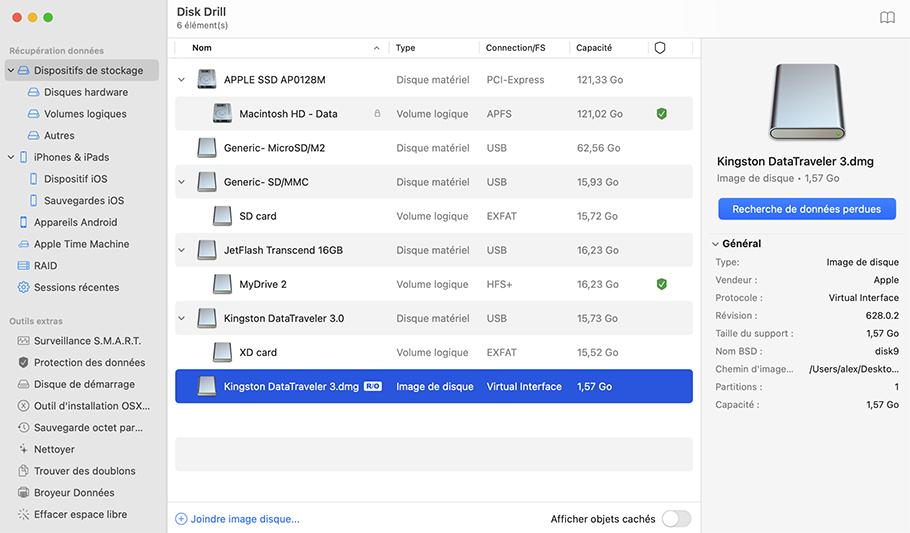Click the PCI-Express connection cell
This screenshot has width=910, height=533.
point(515,80)
